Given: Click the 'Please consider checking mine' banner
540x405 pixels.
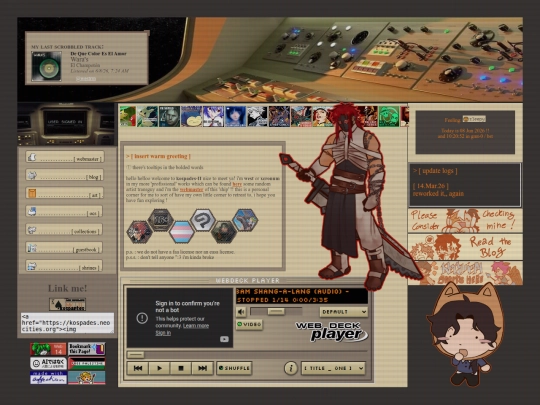Looking at the screenshot, I should coord(465,221).
